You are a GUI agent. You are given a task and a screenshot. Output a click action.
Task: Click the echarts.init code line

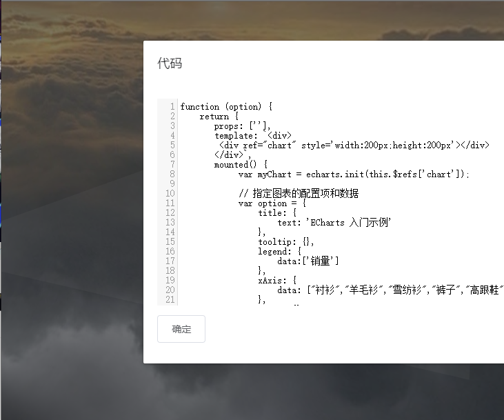pos(354,174)
